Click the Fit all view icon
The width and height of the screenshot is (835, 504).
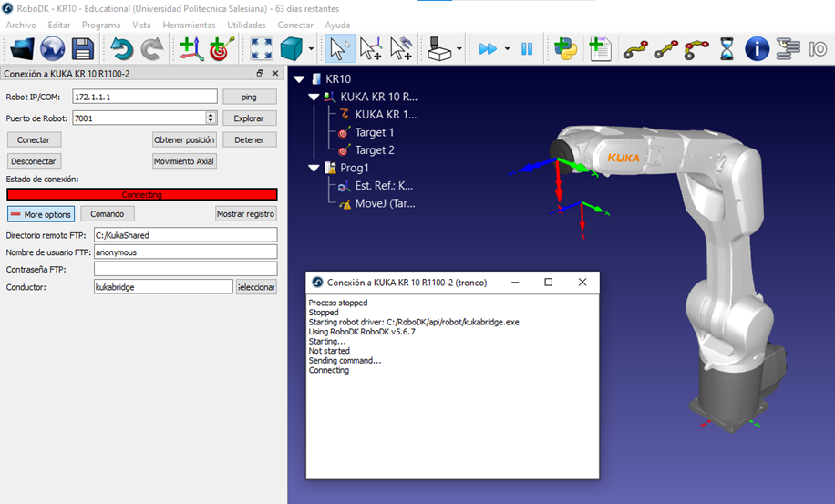tap(262, 48)
